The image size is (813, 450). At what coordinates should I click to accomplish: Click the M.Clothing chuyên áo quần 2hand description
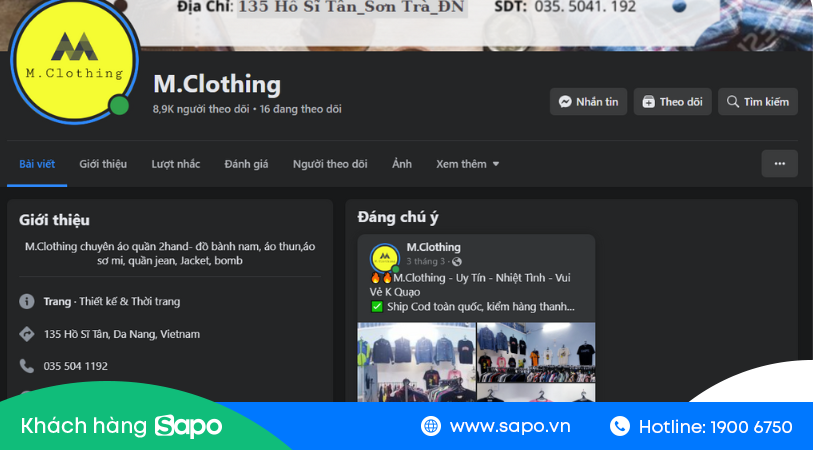pyautogui.click(x=170, y=254)
